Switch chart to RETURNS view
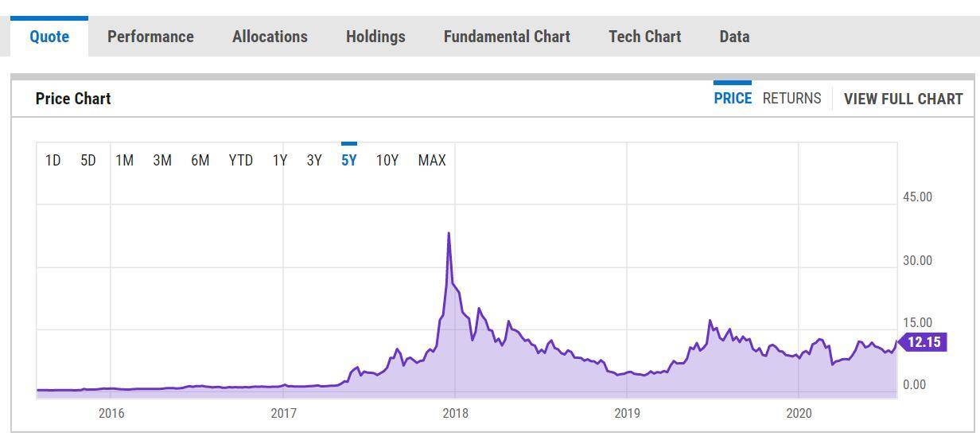Screen dimensions: 980x448 pyautogui.click(x=791, y=99)
